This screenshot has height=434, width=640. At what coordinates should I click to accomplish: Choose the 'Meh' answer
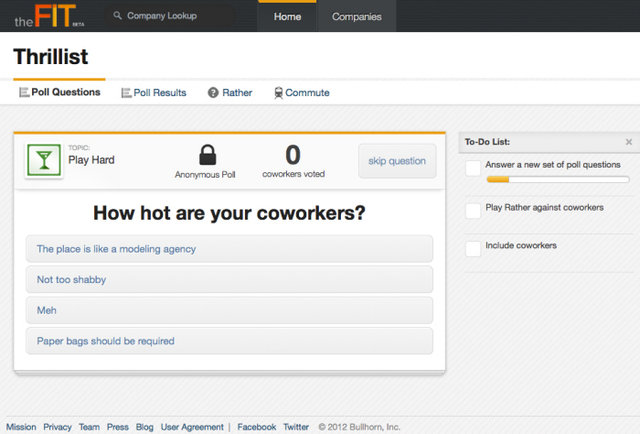(229, 310)
